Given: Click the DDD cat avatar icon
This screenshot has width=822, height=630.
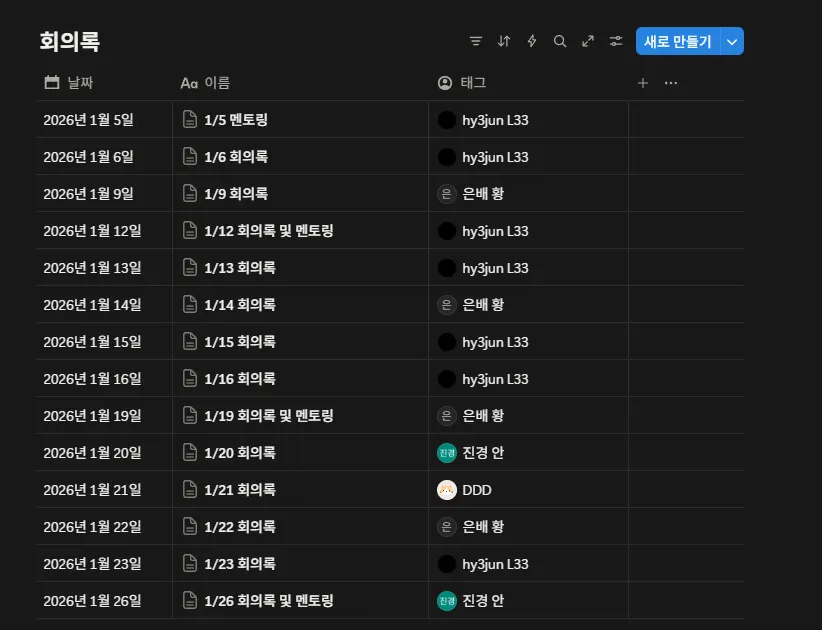Looking at the screenshot, I should coord(447,490).
